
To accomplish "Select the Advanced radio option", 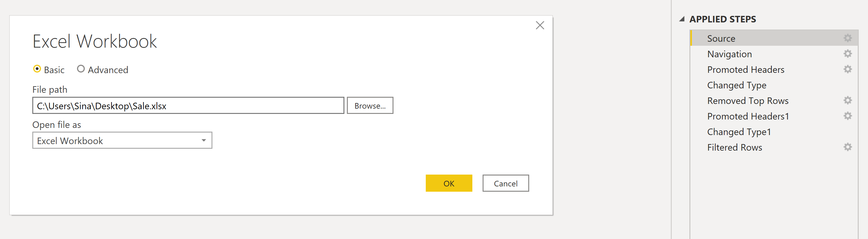I will pyautogui.click(x=81, y=69).
